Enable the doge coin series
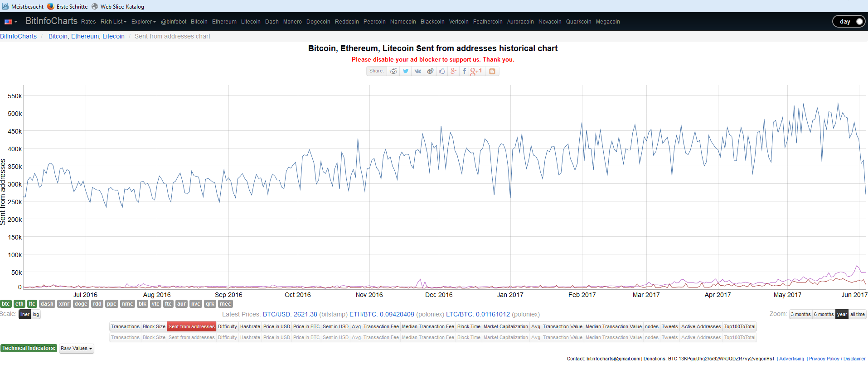868x388 pixels. click(81, 304)
